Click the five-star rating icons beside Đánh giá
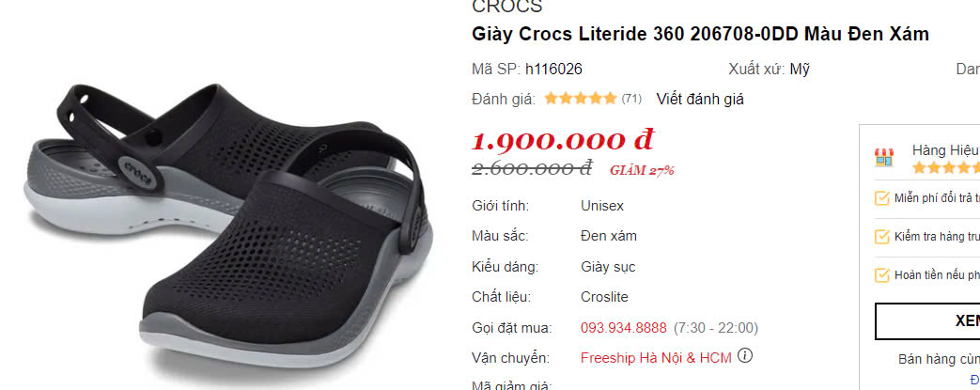 [581, 98]
